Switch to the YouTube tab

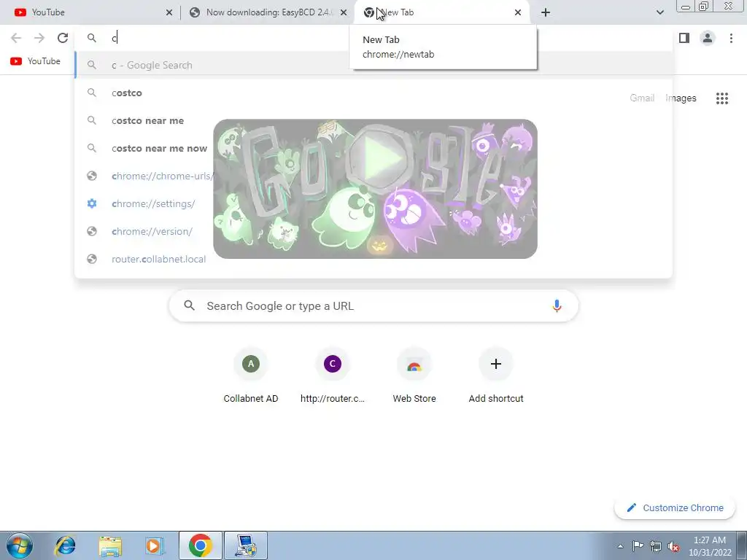click(90, 12)
